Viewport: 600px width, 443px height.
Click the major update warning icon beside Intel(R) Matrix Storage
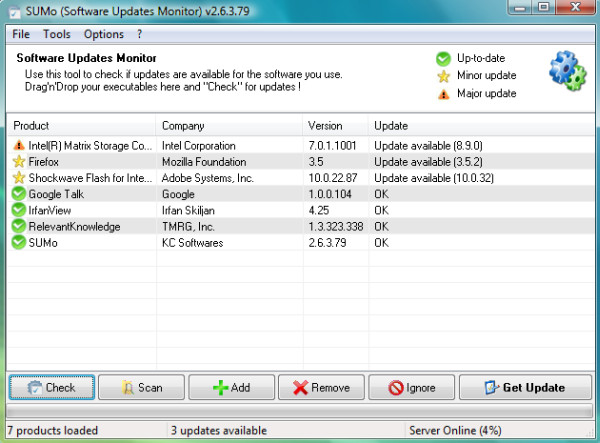click(x=19, y=145)
